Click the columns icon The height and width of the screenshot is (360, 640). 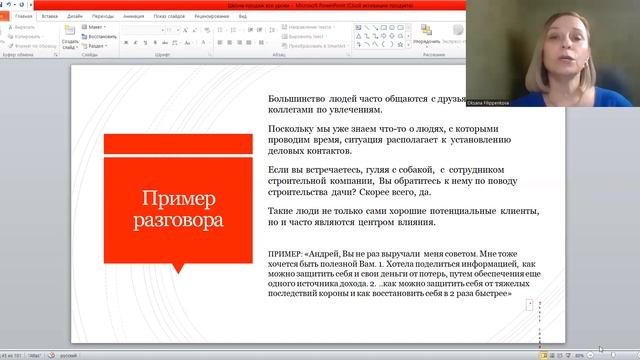pyautogui.click(x=262, y=42)
